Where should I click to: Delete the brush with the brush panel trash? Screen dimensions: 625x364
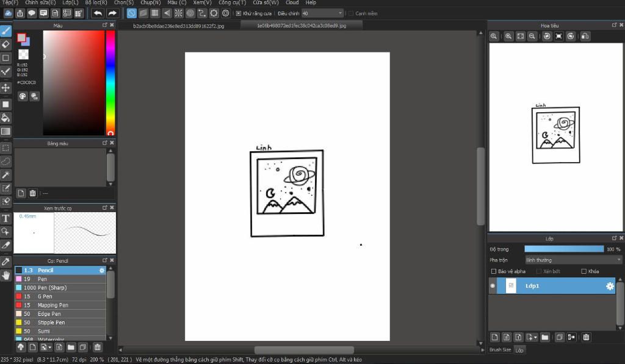point(98,347)
